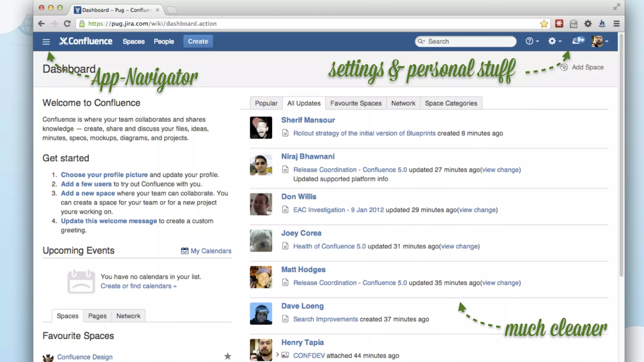Click the Matt Hodges avatar thumbnail

coord(261,277)
